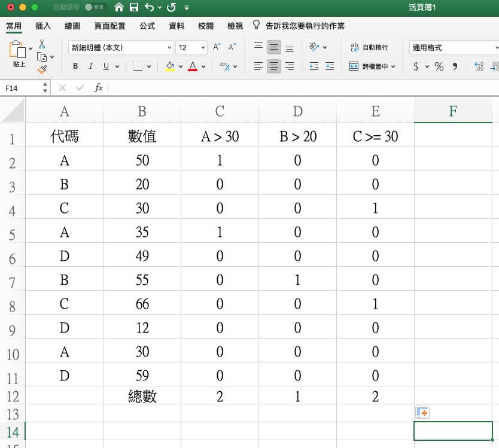This screenshot has height=448, width=499.
Task: Click the increase font size icon
Action: click(x=217, y=47)
